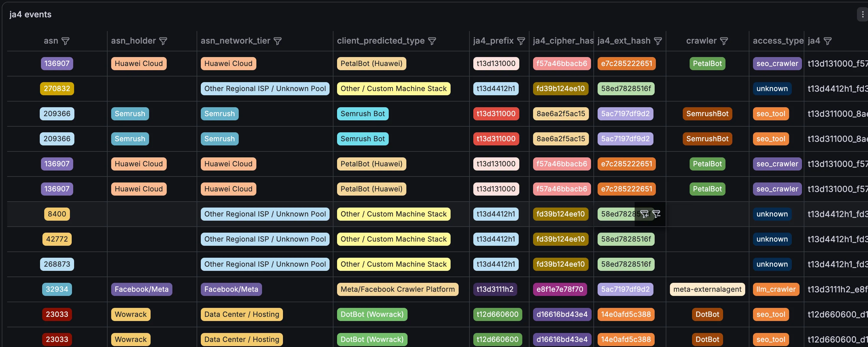Open the client_predicted_type filter icon
Screen dimensions: 868x347
pyautogui.click(x=432, y=41)
